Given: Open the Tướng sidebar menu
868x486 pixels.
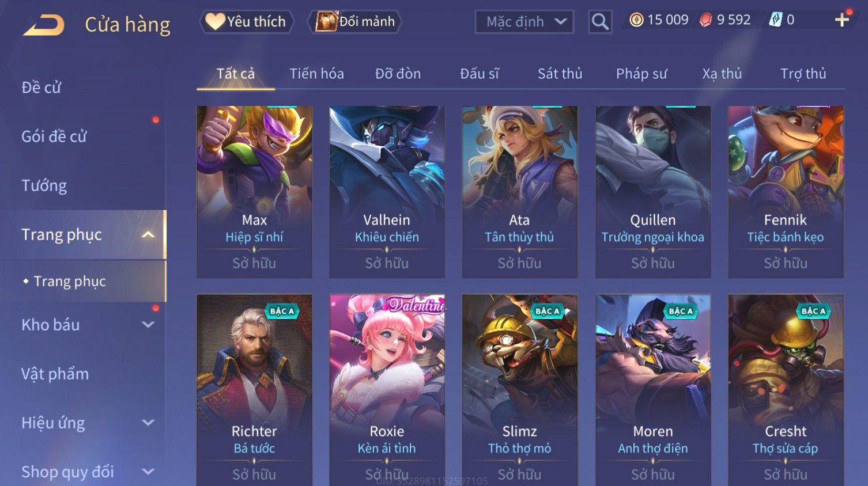Looking at the screenshot, I should pyautogui.click(x=44, y=185).
